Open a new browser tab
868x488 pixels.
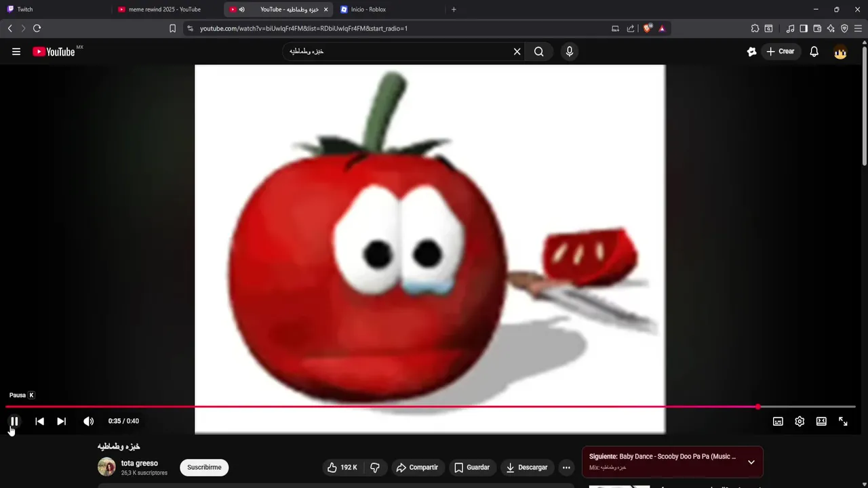[454, 9]
